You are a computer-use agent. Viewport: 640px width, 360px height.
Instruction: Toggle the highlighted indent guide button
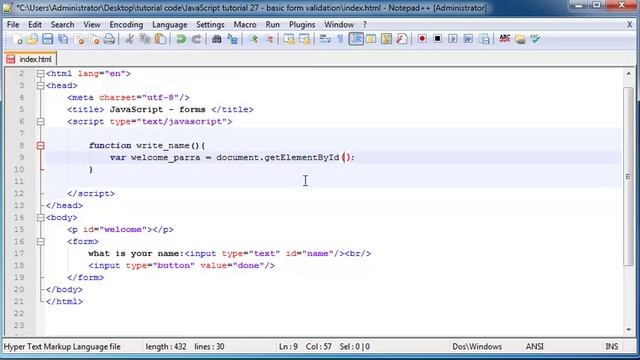pyautogui.click(x=356, y=39)
